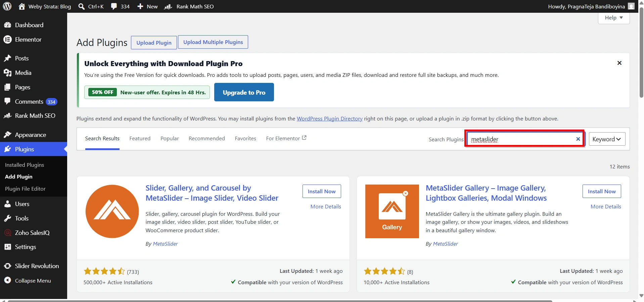Click the Posts pushpin icon

[x=7, y=58]
